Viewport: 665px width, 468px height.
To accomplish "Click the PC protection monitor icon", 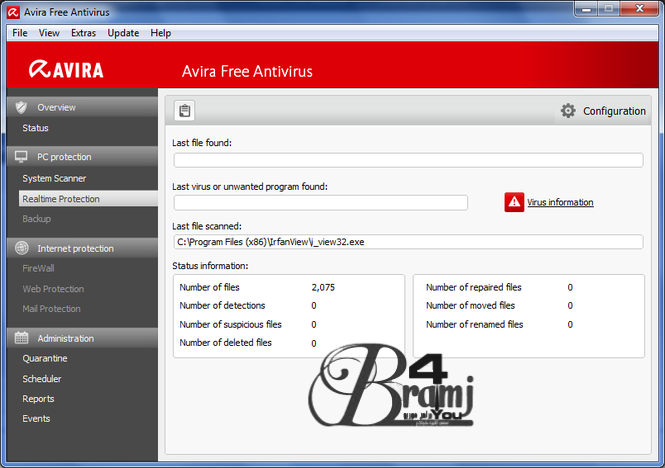I will pos(21,157).
